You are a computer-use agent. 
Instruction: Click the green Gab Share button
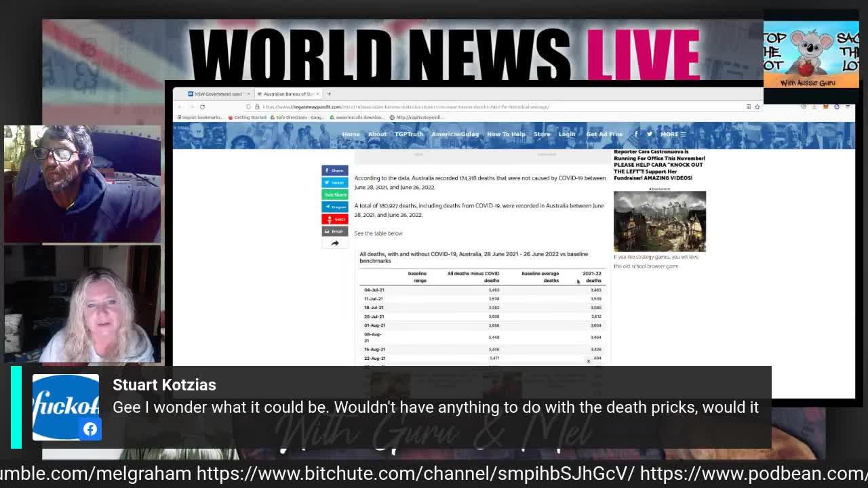click(334, 195)
